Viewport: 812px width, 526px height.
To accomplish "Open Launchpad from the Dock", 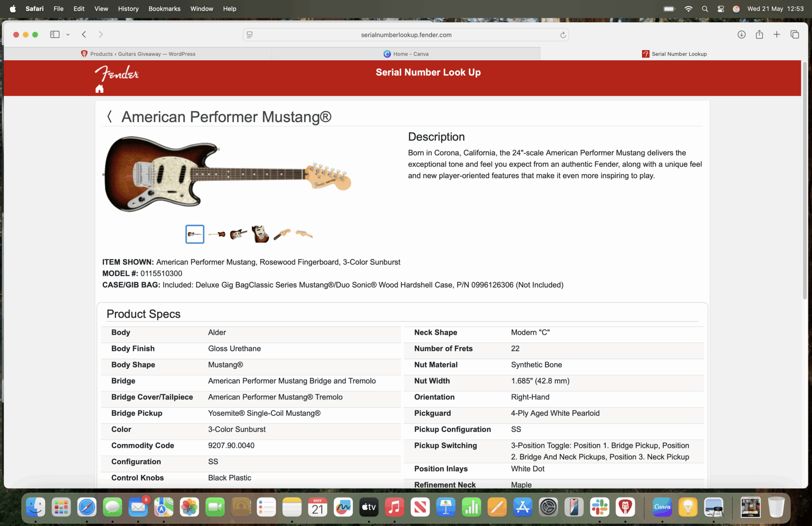I will point(61,507).
